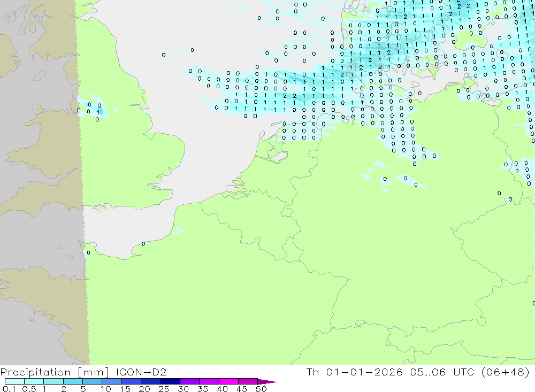Select the dark navy swatch between 25 and 30
Screen dimensions: 535x392
coord(170,381)
